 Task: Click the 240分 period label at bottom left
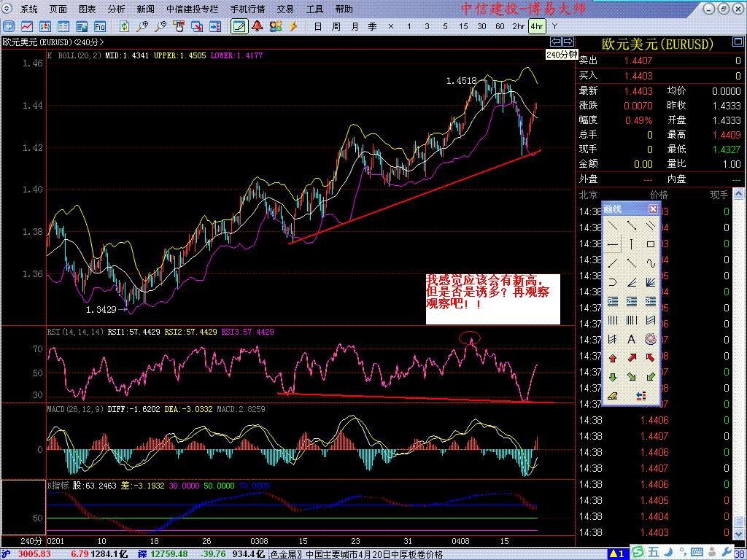coord(31,542)
